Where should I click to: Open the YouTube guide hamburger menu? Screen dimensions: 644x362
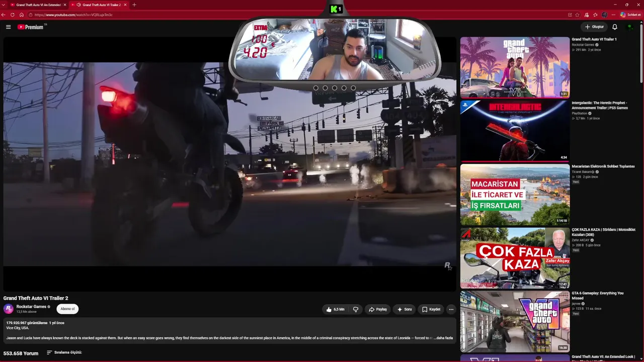tap(8, 27)
